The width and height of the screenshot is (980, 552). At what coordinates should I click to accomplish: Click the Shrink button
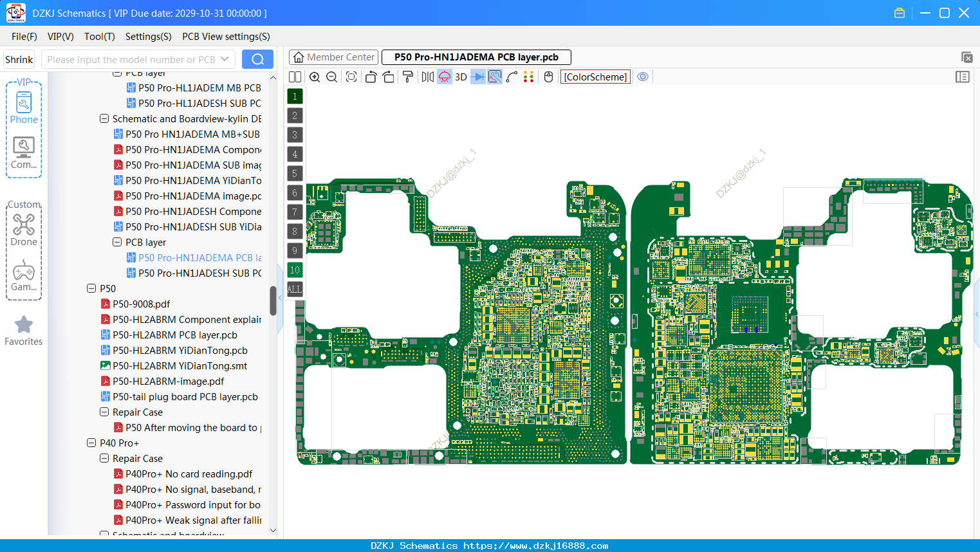pos(19,60)
